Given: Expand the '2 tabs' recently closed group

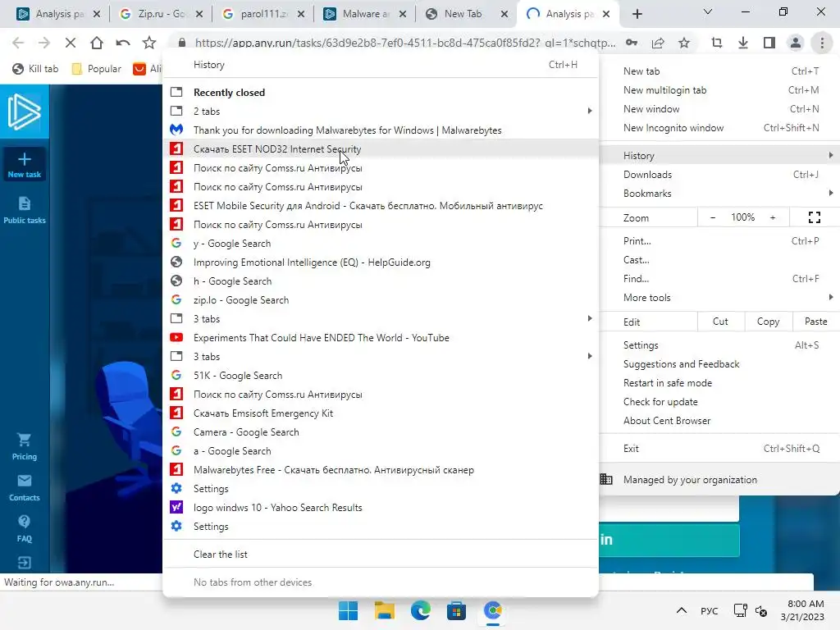Looking at the screenshot, I should click(381, 112).
